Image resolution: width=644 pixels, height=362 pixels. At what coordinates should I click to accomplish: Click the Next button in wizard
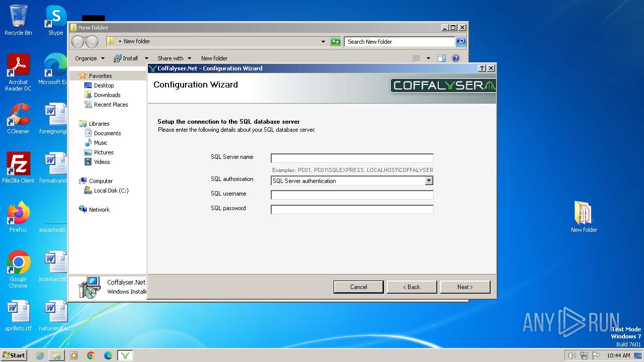click(x=465, y=287)
